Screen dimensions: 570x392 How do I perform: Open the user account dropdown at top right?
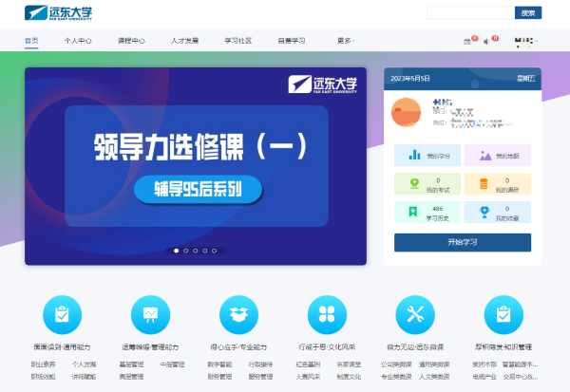pyautogui.click(x=525, y=41)
